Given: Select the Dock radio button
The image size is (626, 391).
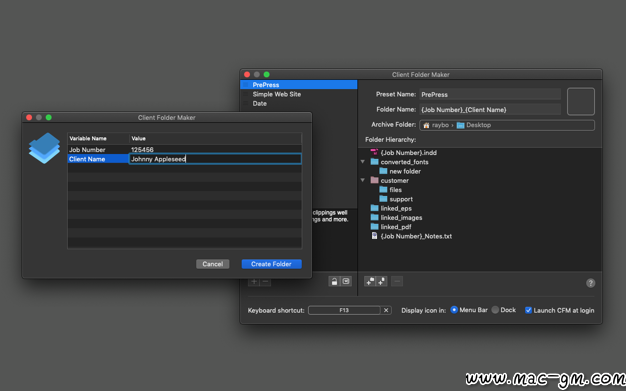Looking at the screenshot, I should click(495, 310).
